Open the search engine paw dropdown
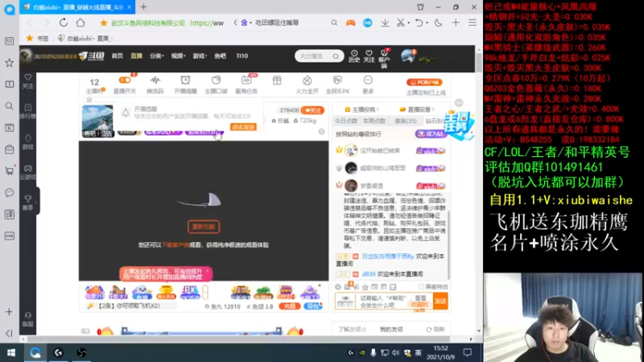Screen dimensions: 644x362 point(245,23)
